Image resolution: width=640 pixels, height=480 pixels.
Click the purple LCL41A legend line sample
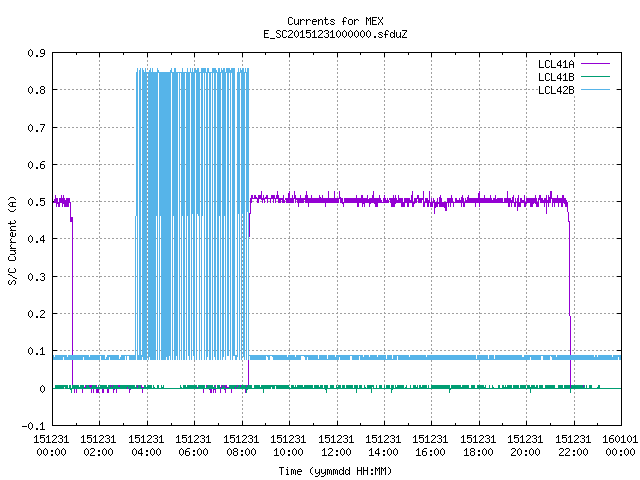(595, 64)
